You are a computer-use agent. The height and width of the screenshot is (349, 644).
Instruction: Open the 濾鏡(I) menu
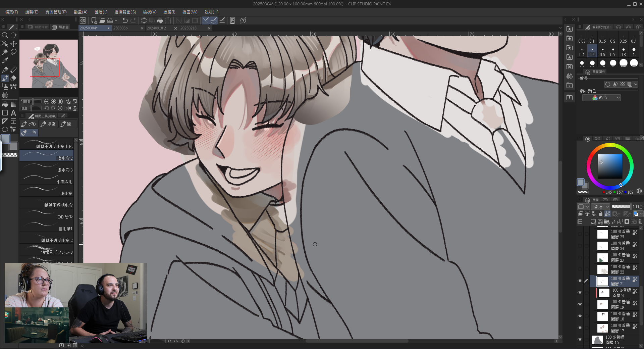(169, 12)
